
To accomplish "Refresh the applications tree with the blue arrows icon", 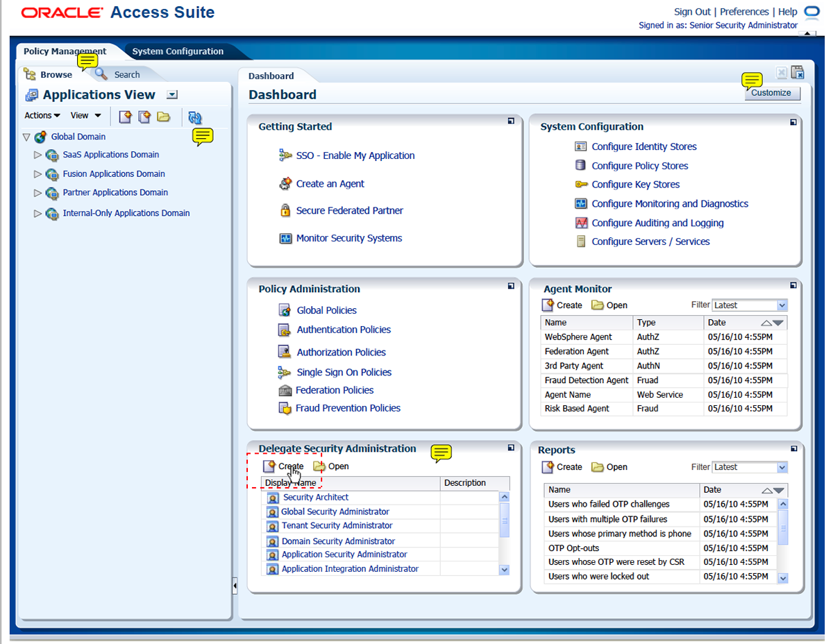I will (x=195, y=117).
